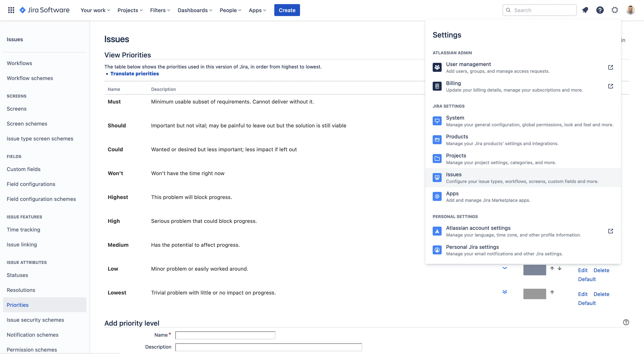This screenshot has height=354, width=644.
Task: Click the priority Name input field
Action: click(x=225, y=335)
